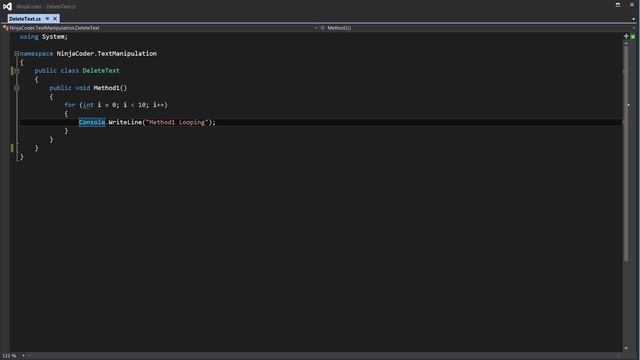Click the 'int' keyword in for loop
This screenshot has height=360, width=640.
(x=88, y=105)
